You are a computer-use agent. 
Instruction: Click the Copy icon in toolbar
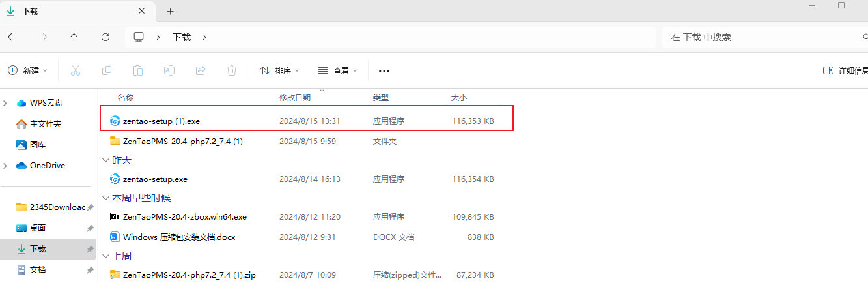click(x=107, y=70)
